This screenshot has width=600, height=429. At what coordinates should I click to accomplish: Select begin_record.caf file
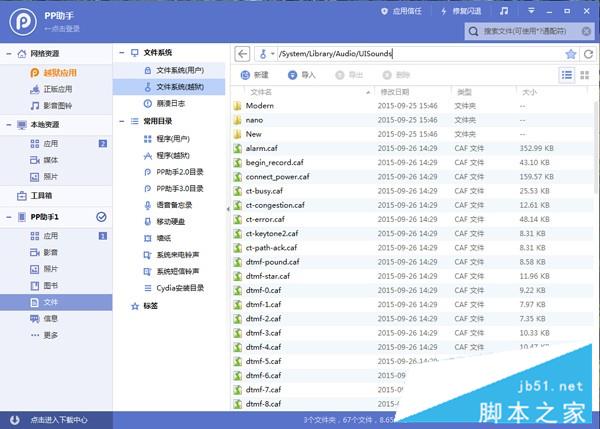pos(412,163)
